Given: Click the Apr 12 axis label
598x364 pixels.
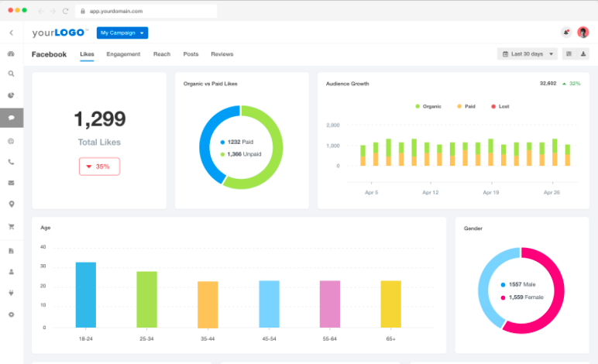Looking at the screenshot, I should [430, 193].
